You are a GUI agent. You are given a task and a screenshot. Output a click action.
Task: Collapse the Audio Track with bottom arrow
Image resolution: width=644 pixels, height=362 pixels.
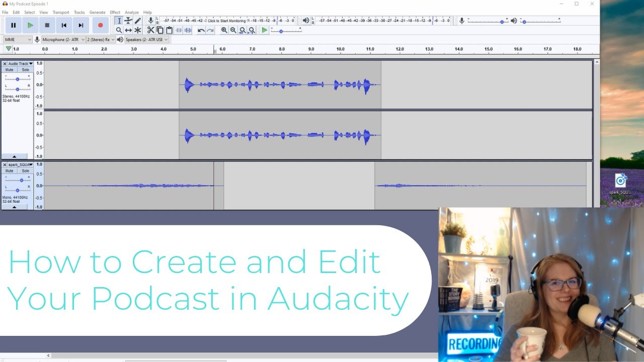point(14,156)
